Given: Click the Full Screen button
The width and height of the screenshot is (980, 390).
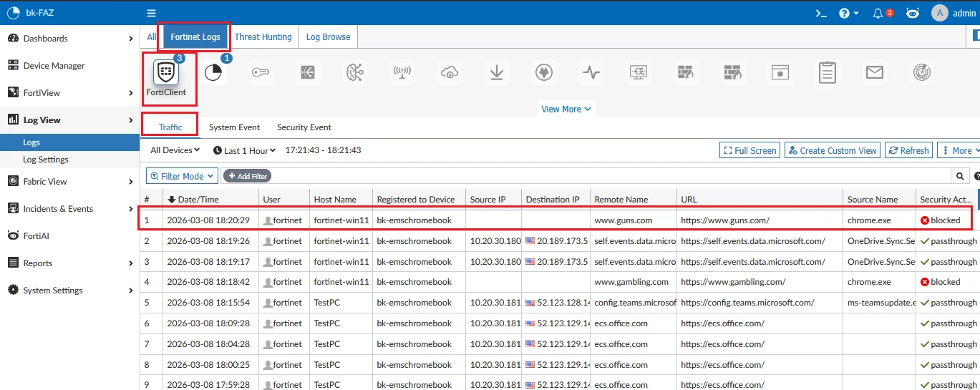Looking at the screenshot, I should point(749,150).
